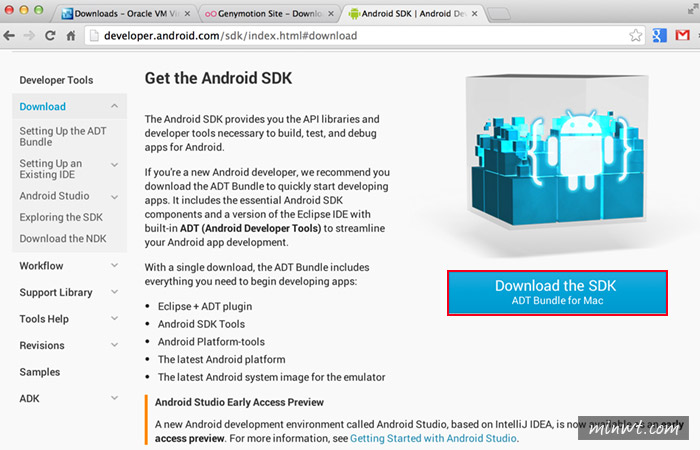Open the Developer Tools heading link
Screen dimensions: 700x450
(x=56, y=80)
